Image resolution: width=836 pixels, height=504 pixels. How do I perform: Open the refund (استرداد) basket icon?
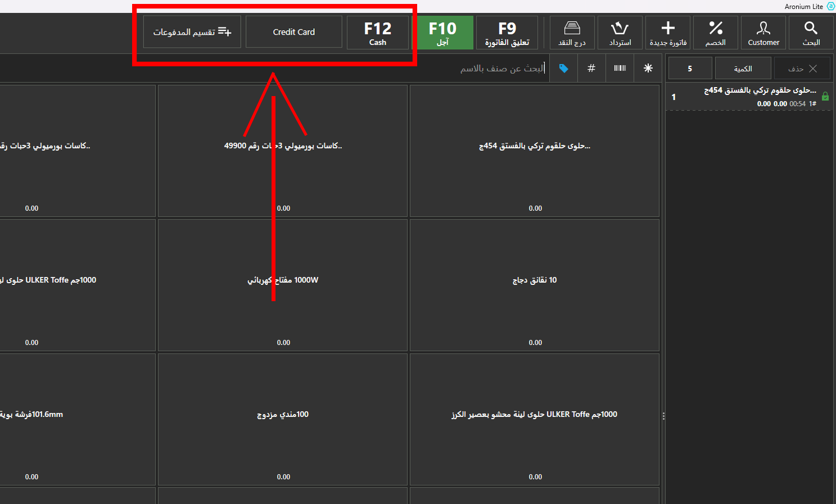point(620,33)
